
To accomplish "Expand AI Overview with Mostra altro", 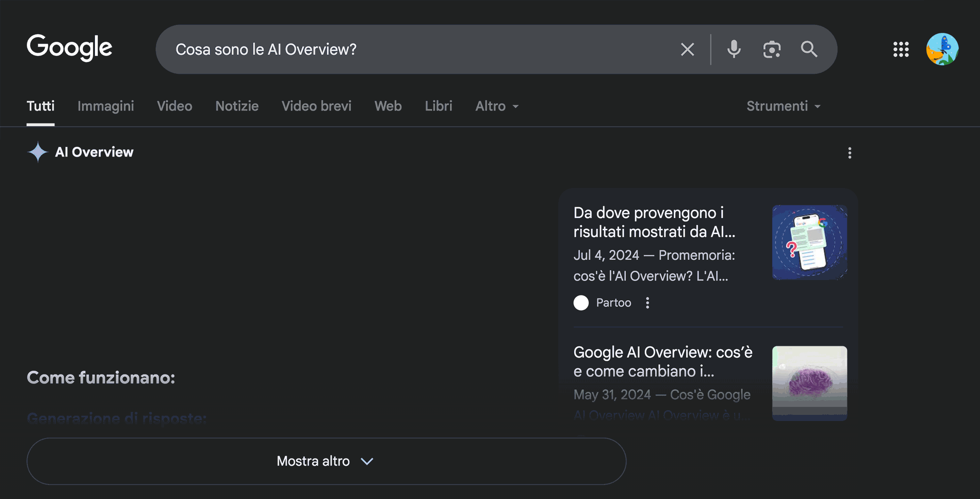I will (326, 461).
